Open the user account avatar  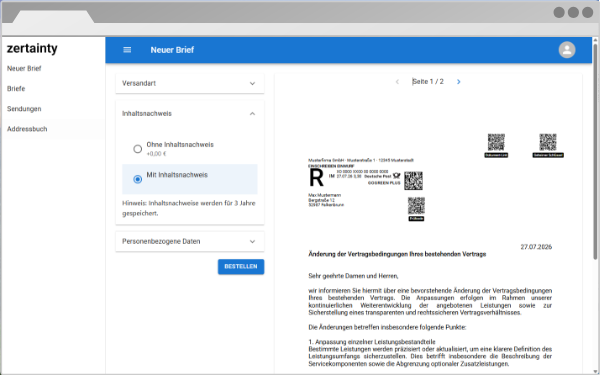[x=567, y=50]
